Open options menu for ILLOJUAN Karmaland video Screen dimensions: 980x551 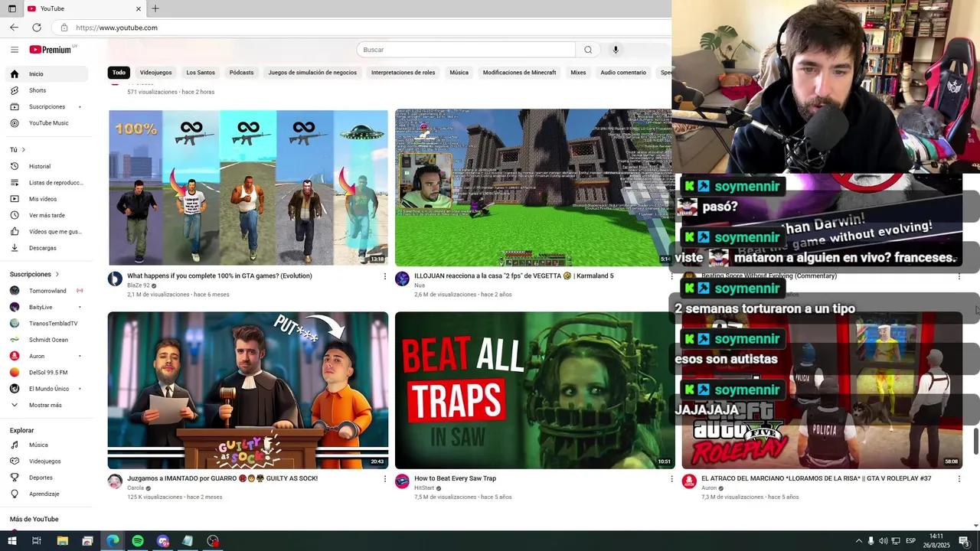pyautogui.click(x=671, y=276)
